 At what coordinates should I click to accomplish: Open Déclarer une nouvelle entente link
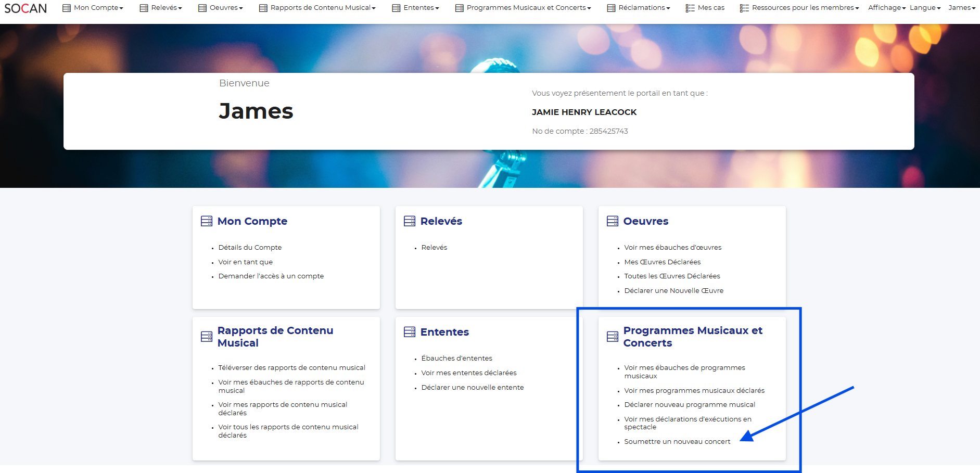473,388
